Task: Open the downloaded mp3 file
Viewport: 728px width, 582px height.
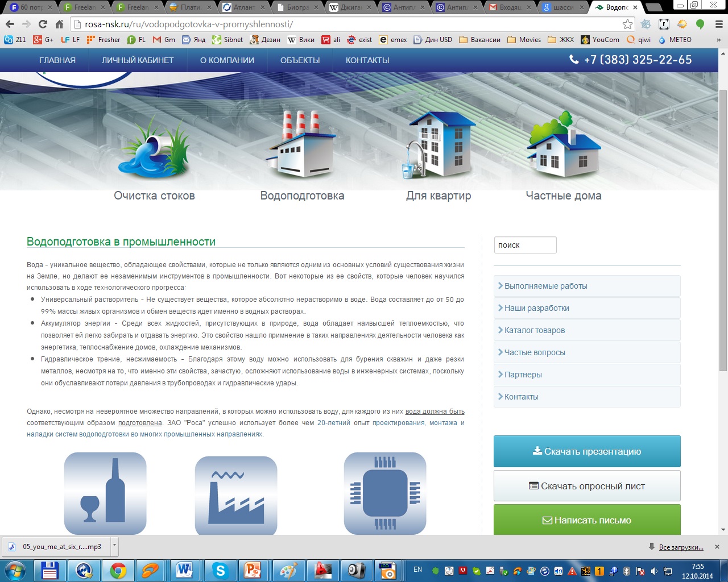Action: point(57,547)
